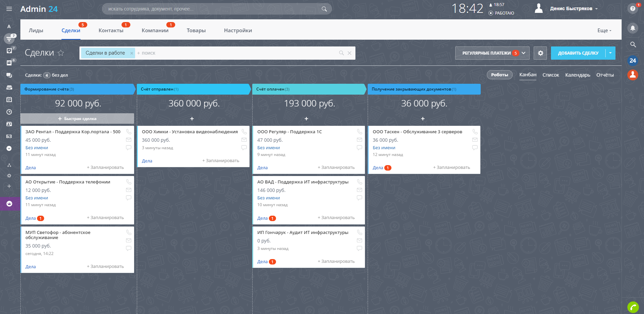The image size is (644, 314).
Task: Toggle favorite star next to Сделки title
Action: [61, 53]
